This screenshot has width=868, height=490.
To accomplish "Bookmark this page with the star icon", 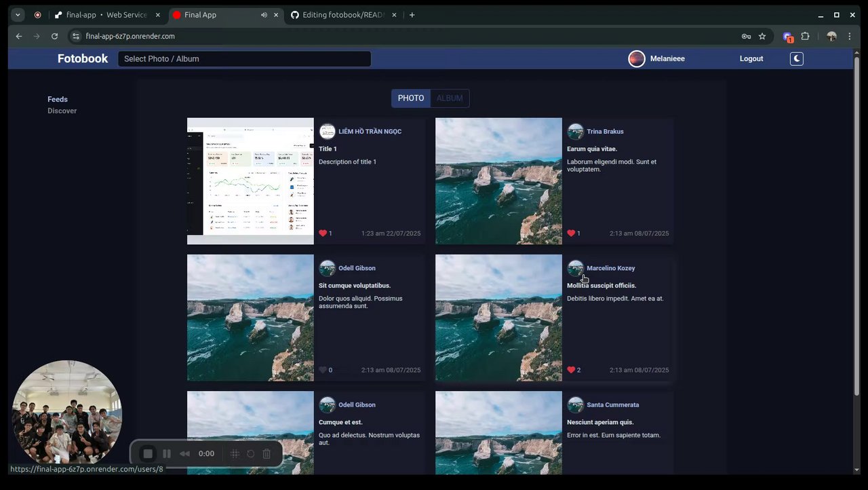I will [x=762, y=37].
